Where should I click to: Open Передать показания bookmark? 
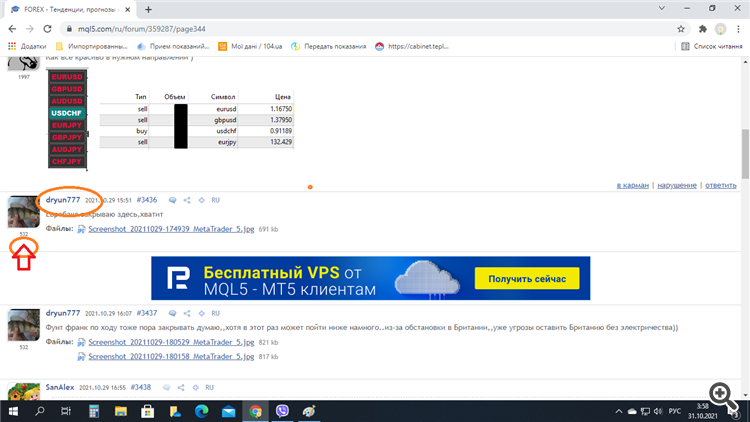[x=329, y=46]
